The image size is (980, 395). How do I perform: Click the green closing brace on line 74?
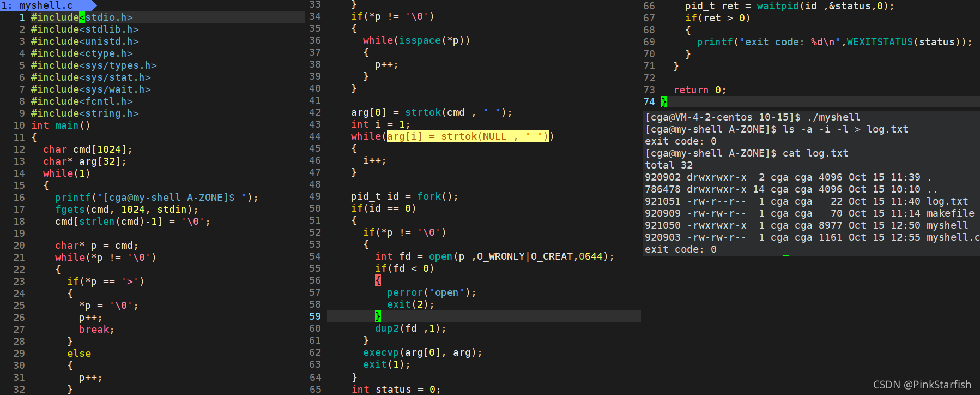coord(664,101)
